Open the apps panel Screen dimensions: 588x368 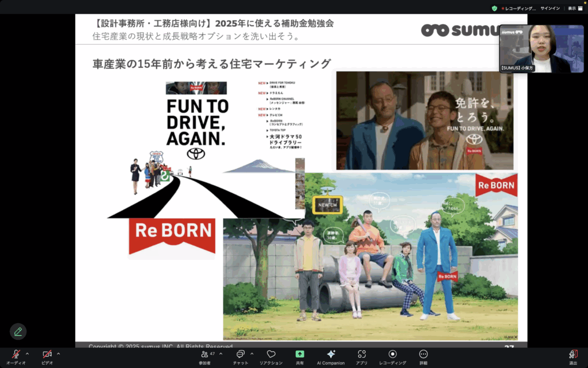pyautogui.click(x=362, y=357)
